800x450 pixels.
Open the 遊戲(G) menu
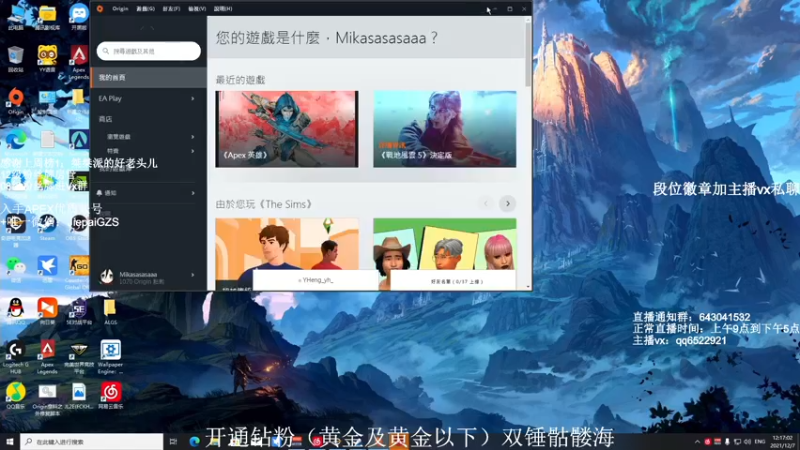[x=145, y=9]
